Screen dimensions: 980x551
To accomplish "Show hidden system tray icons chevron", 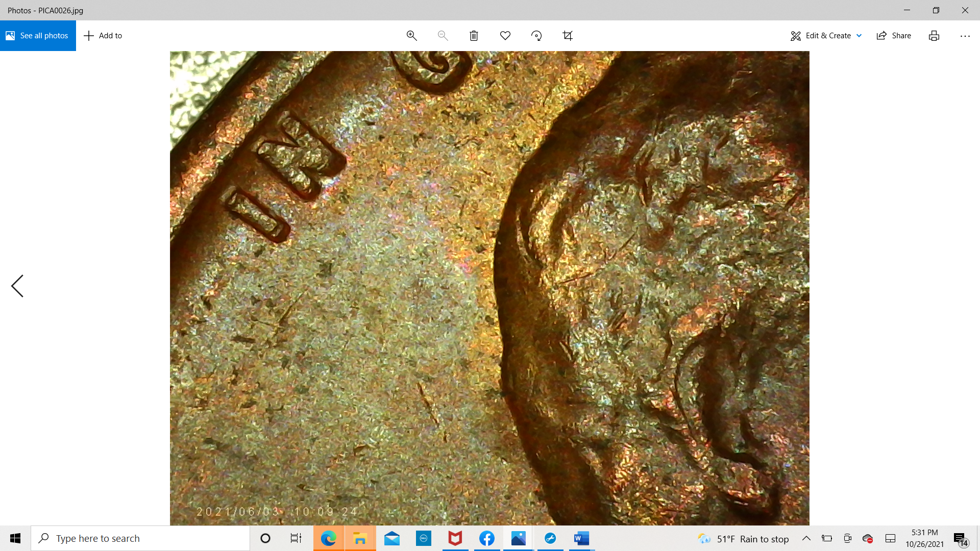I will click(806, 538).
